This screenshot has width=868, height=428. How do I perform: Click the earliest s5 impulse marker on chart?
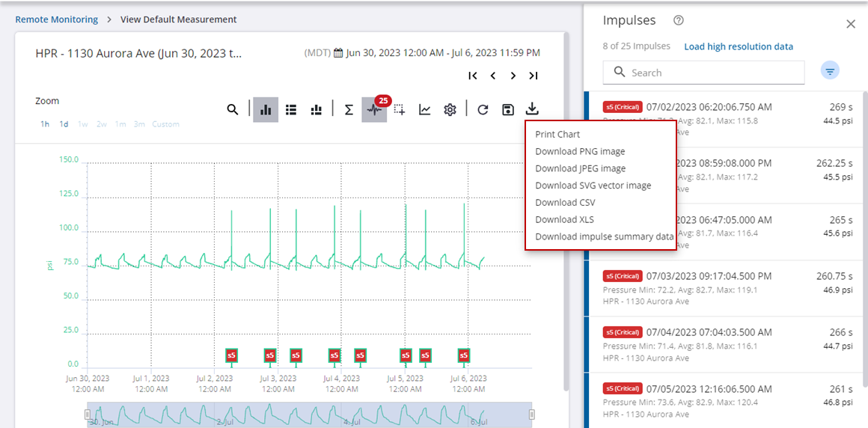tap(232, 355)
